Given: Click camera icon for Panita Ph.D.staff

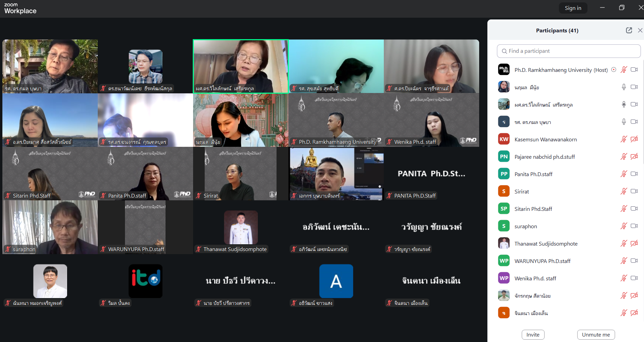Looking at the screenshot, I should point(634,174).
